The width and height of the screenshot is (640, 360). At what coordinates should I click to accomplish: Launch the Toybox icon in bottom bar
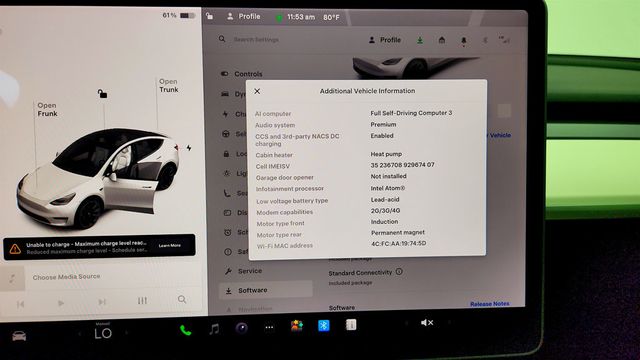297,326
